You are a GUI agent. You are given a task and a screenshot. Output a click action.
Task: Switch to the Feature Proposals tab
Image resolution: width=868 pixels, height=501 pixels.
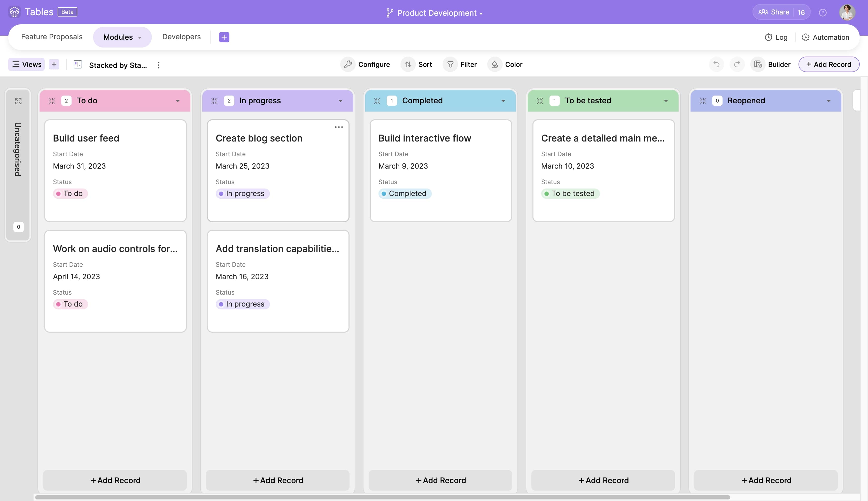pyautogui.click(x=52, y=37)
